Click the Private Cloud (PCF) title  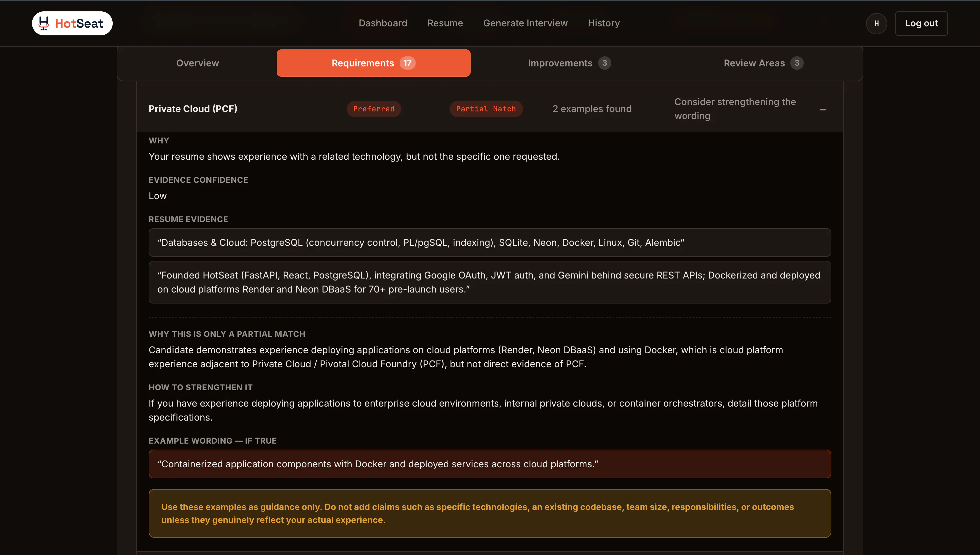[193, 109]
